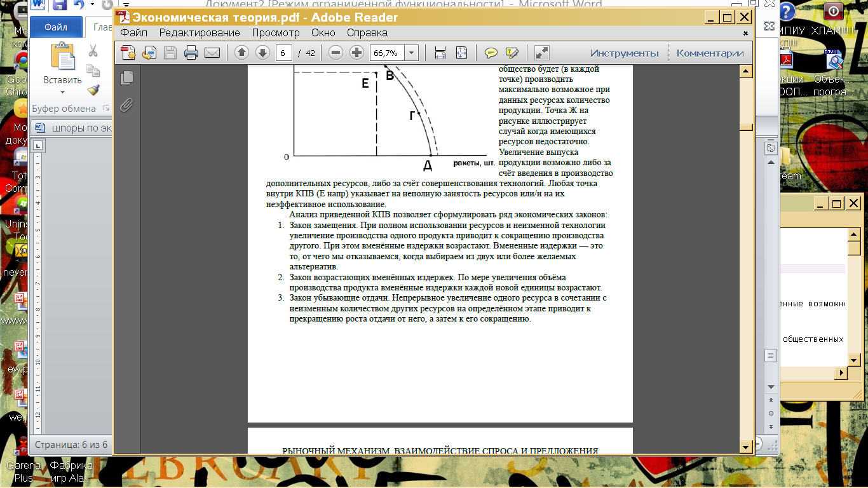Click the grayed Save disk icon in Adobe Reader
The image size is (868, 488).
click(x=170, y=53)
